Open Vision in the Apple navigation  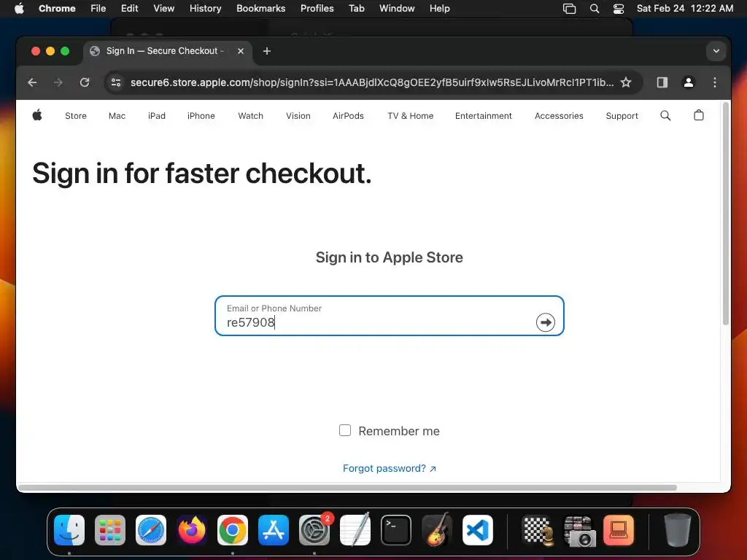[x=298, y=116]
